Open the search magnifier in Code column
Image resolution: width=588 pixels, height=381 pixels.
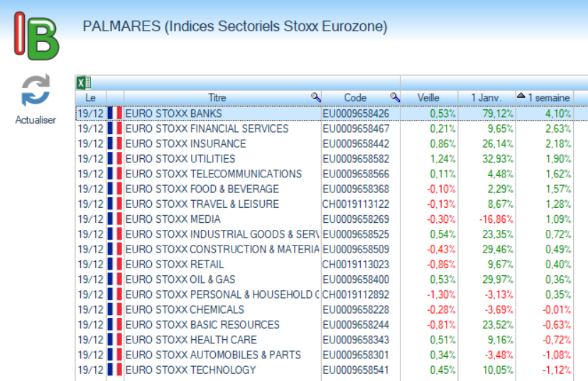395,97
